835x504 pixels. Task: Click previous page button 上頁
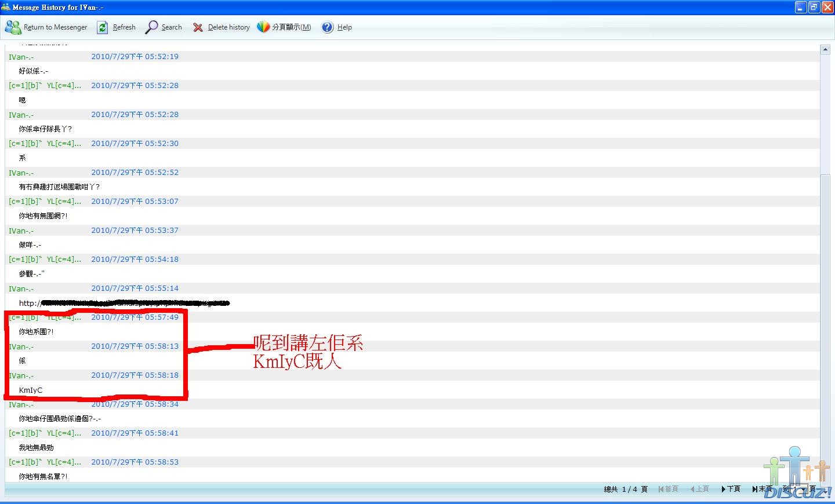pos(699,489)
